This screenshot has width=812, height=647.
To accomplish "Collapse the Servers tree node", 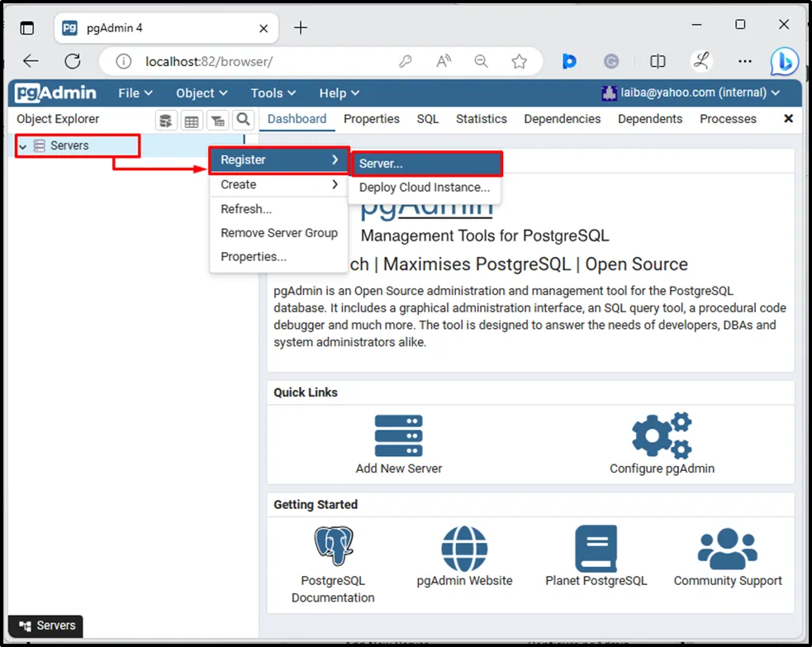I will [x=23, y=146].
